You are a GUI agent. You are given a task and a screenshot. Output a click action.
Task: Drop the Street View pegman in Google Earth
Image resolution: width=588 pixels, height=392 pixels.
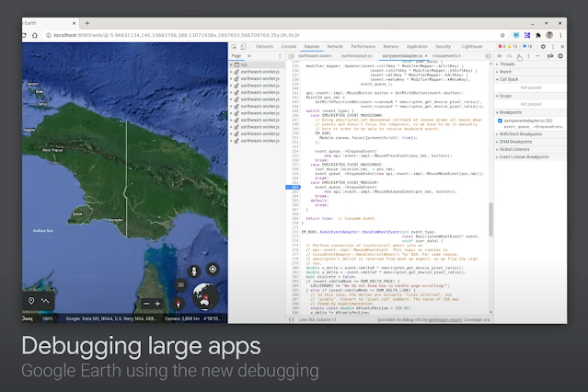click(x=194, y=271)
